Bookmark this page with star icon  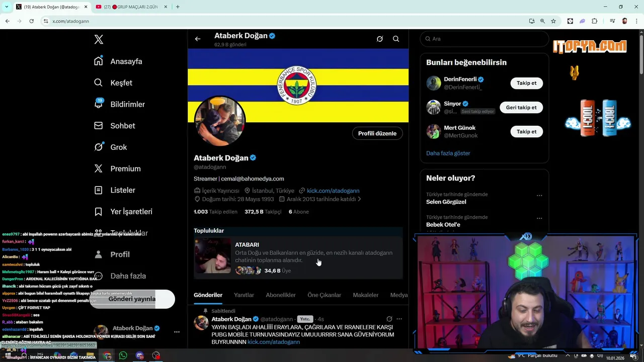click(x=553, y=21)
